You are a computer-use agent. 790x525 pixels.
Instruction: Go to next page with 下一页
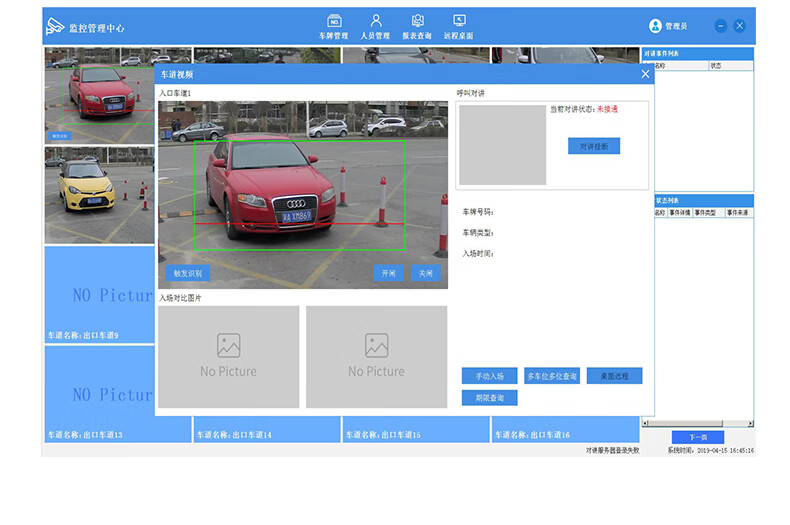[x=697, y=437]
